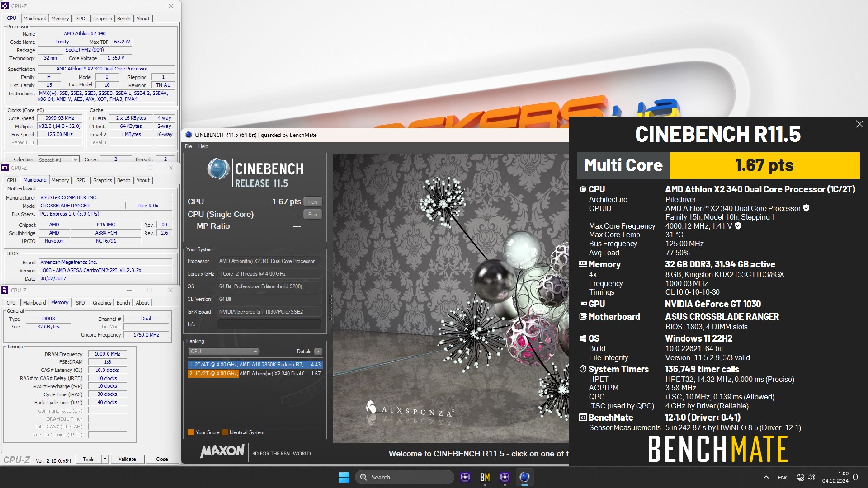
Task: Switch to Memory tab in top CPU-Z window
Action: [x=60, y=19]
